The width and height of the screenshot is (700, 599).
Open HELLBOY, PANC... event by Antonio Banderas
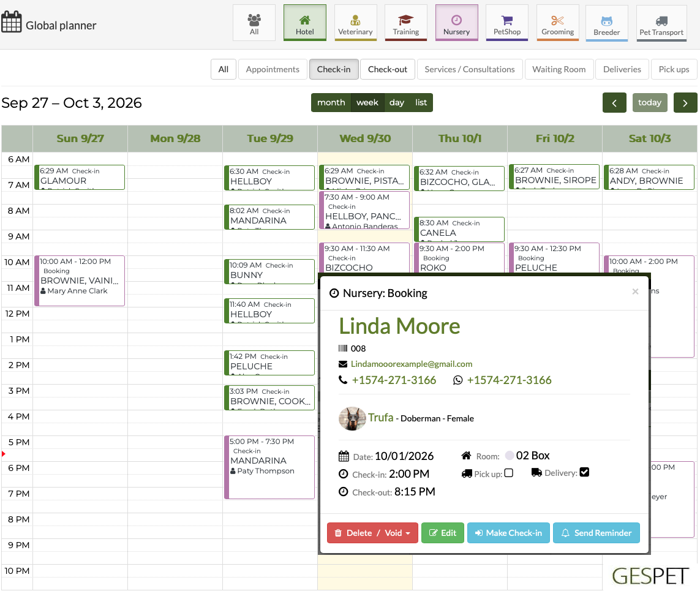click(x=365, y=210)
